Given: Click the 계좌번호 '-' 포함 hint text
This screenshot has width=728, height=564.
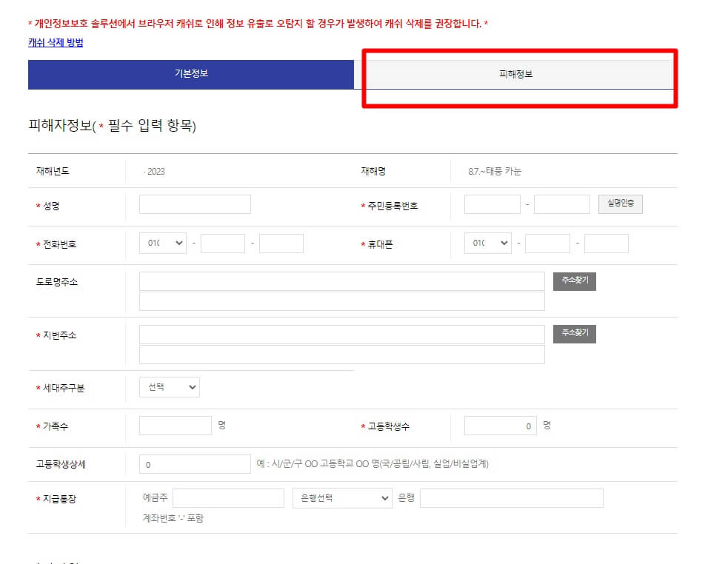Looking at the screenshot, I should pos(173,518).
